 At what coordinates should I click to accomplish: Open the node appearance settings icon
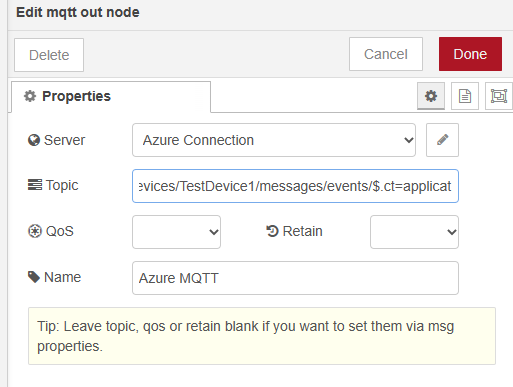click(x=499, y=96)
